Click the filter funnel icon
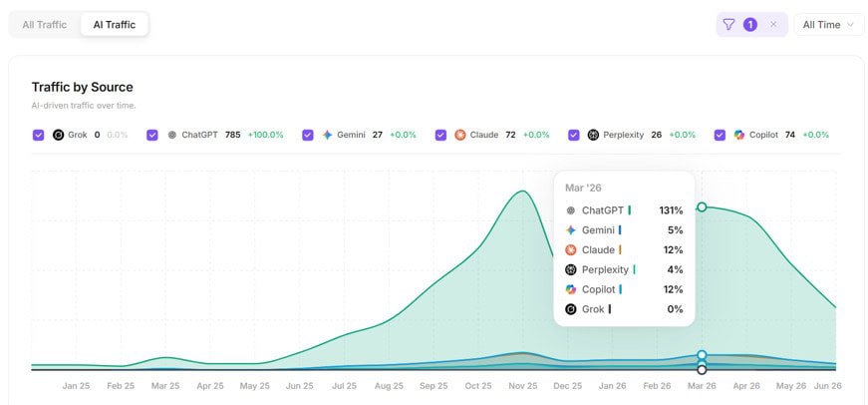This screenshot has width=868, height=405. pos(729,24)
